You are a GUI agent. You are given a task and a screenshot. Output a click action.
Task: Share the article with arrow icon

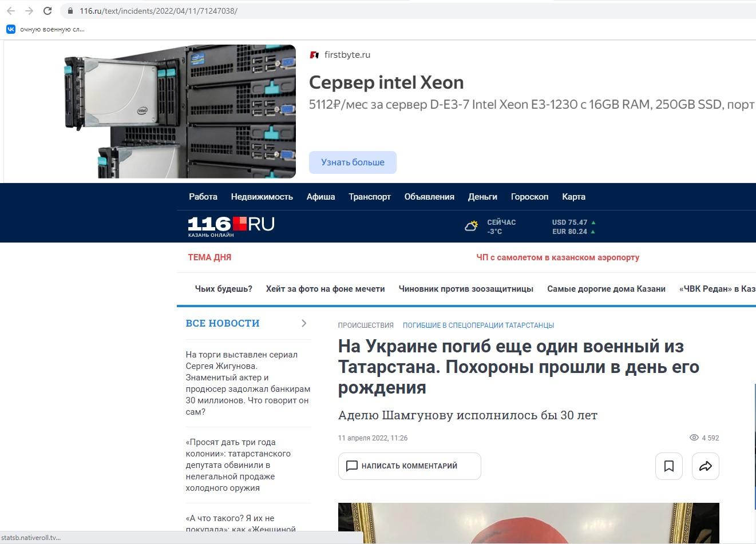(706, 466)
